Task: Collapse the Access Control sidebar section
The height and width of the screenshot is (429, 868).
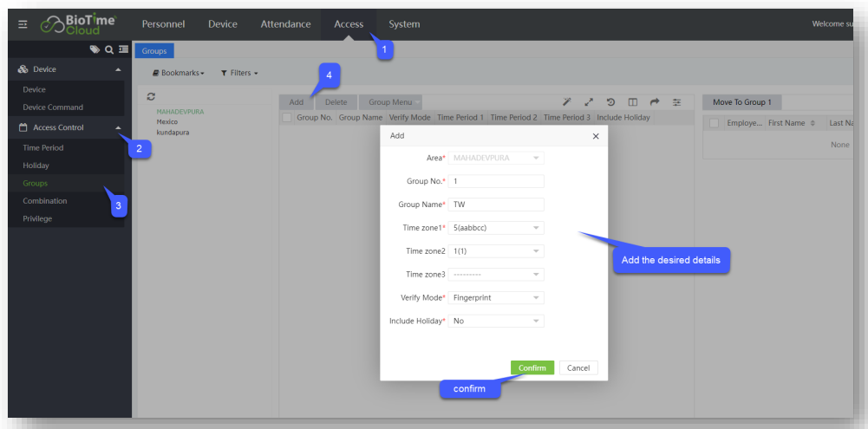Action: pos(118,128)
